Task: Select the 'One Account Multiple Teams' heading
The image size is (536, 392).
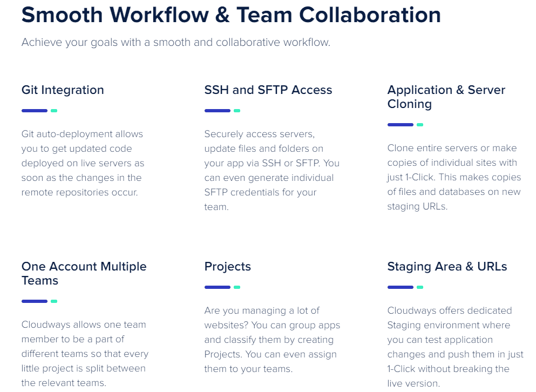Action: (84, 273)
